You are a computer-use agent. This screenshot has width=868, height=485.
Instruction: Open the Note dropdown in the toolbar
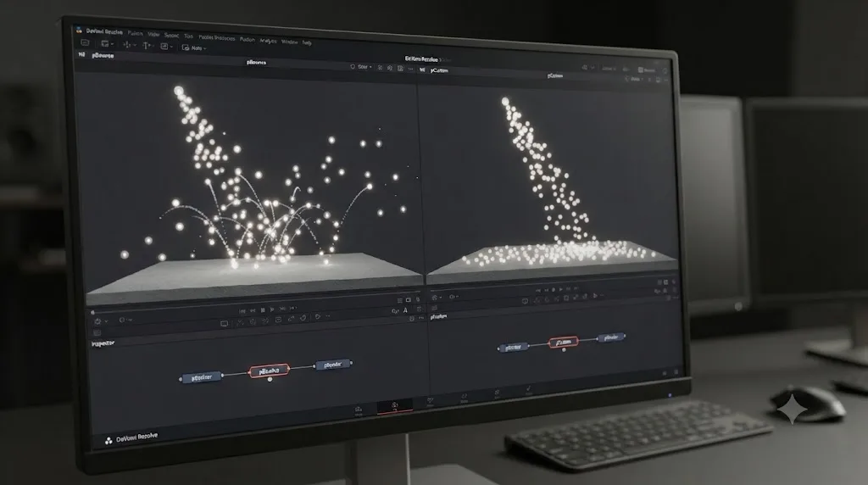click(x=194, y=48)
